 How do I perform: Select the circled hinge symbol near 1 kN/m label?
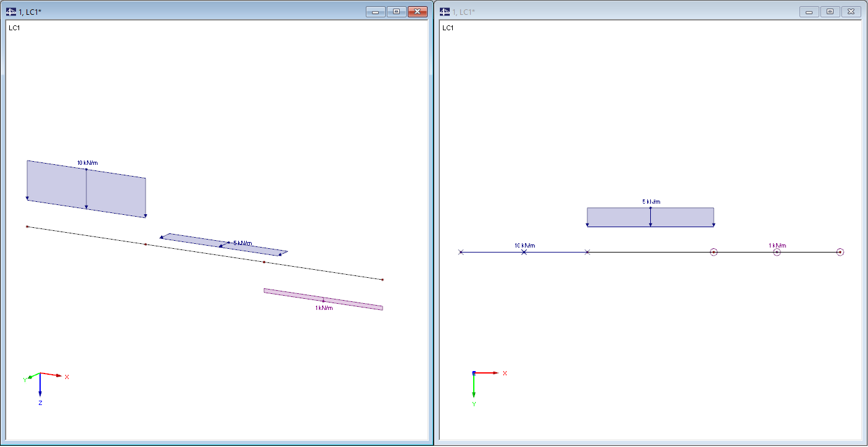pos(777,252)
